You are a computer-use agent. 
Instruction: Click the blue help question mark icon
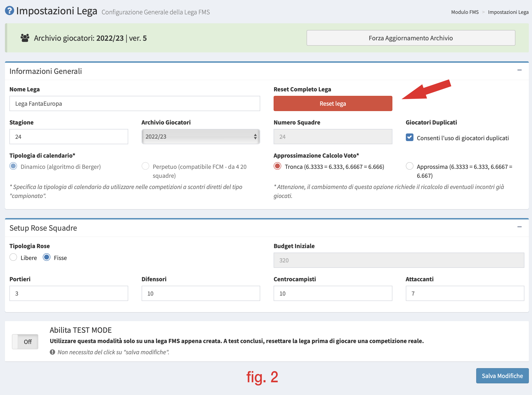[9, 11]
